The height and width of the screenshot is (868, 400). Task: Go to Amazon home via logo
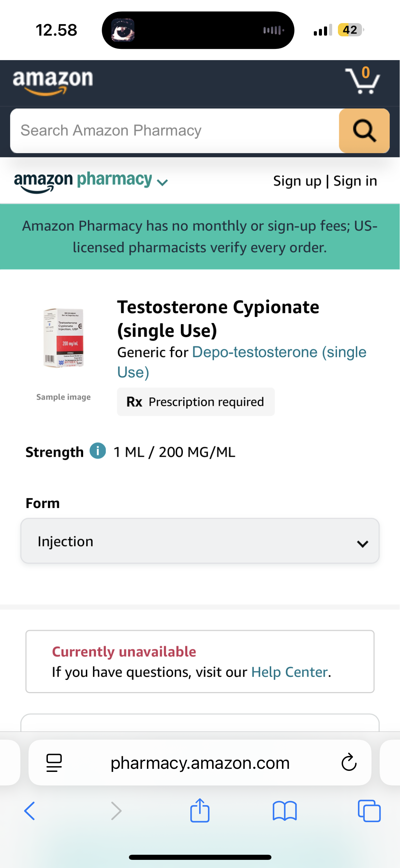(x=53, y=81)
